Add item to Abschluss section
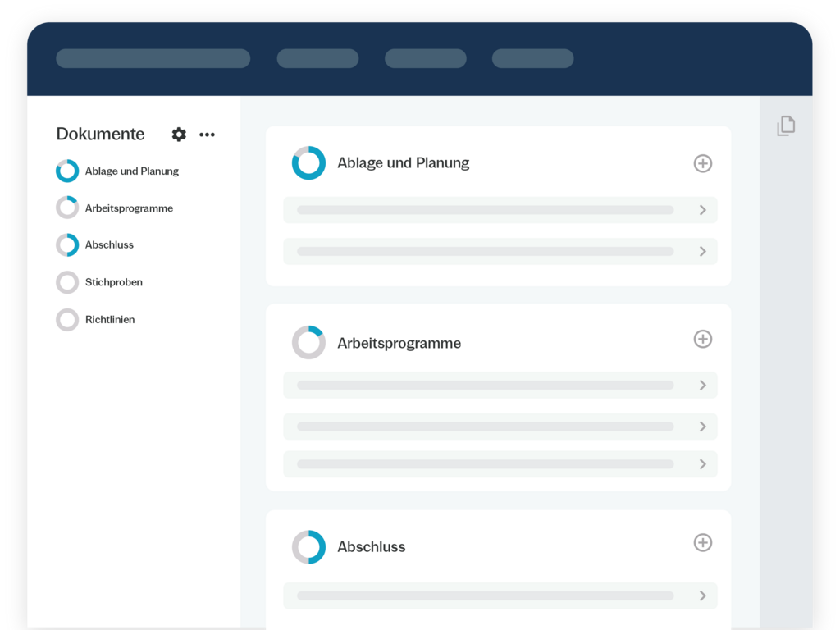Image resolution: width=840 pixels, height=630 pixels. pos(702,543)
